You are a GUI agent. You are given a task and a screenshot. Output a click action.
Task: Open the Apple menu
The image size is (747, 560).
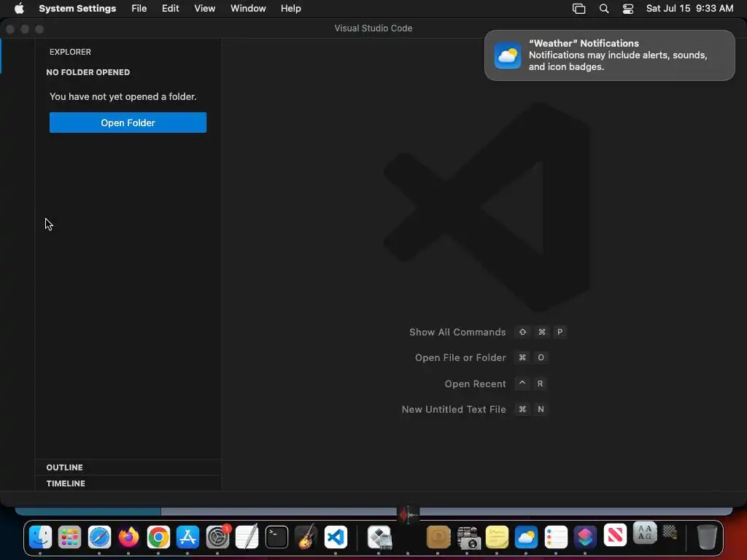pos(19,9)
